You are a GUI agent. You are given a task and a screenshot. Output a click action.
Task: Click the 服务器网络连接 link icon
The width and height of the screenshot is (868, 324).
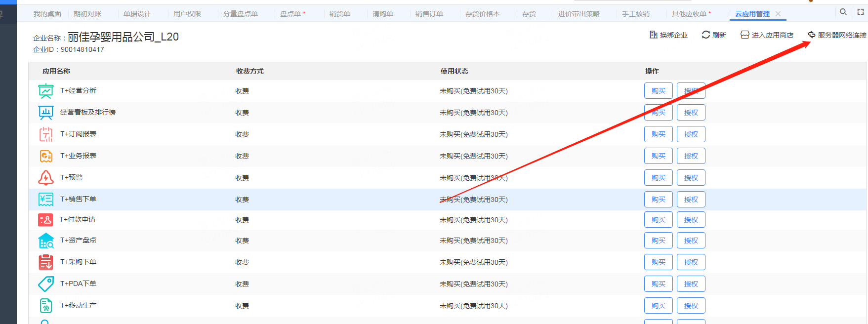tap(812, 35)
